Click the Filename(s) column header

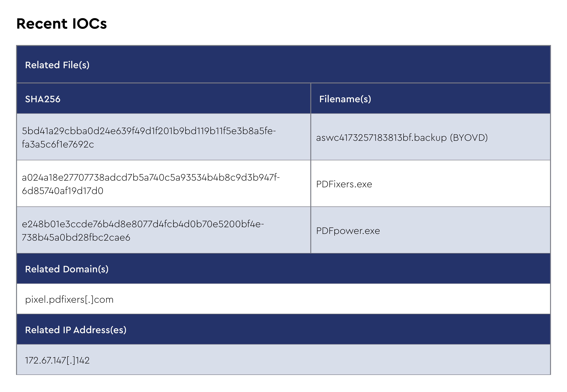pos(345,99)
